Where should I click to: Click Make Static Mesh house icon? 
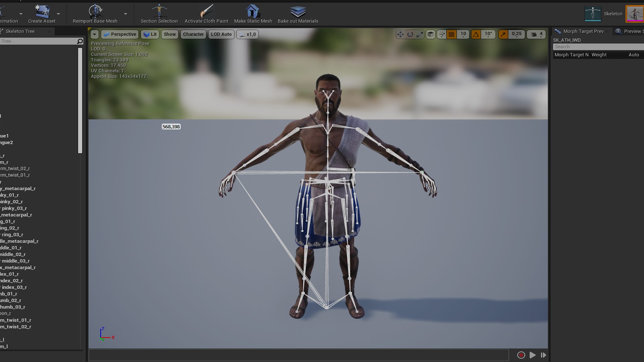click(253, 11)
